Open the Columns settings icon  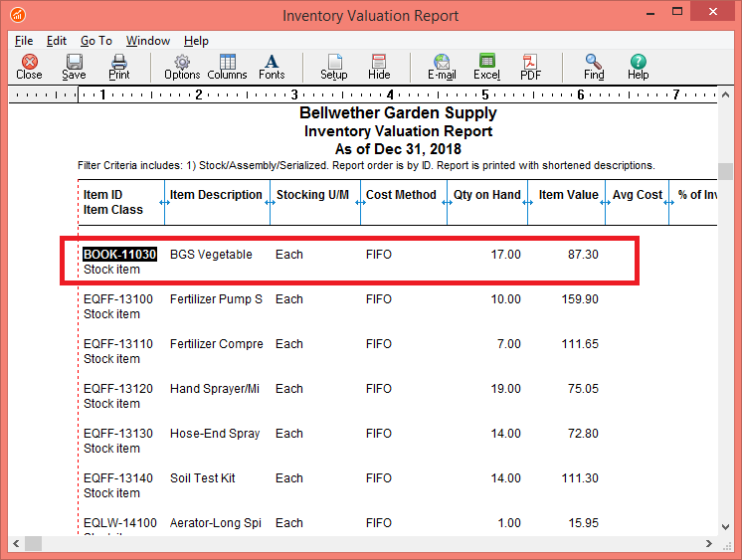(x=227, y=67)
